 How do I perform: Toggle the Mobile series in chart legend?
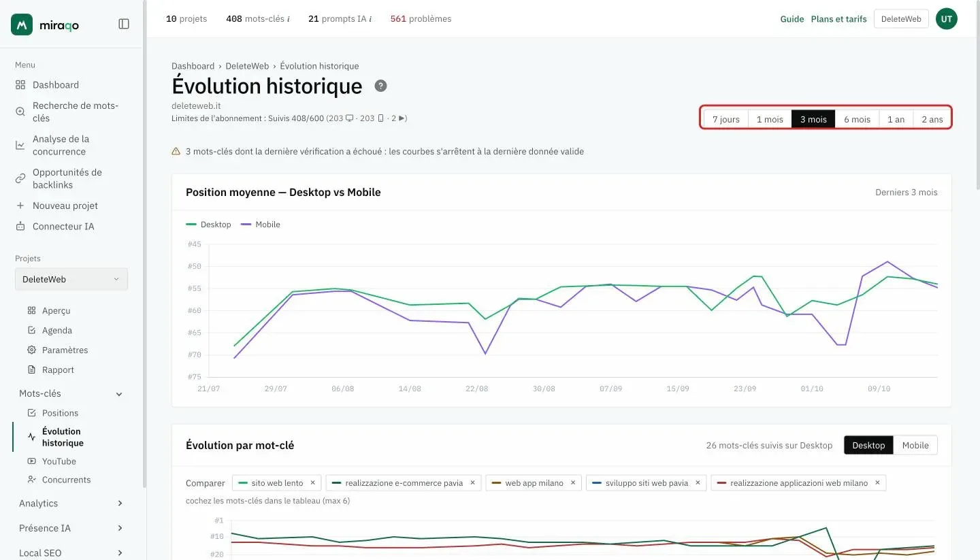click(261, 225)
